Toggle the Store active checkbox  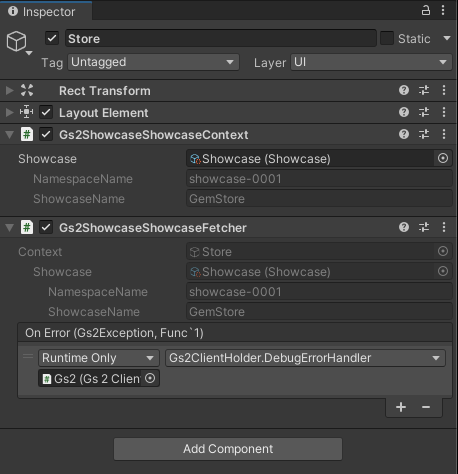52,38
